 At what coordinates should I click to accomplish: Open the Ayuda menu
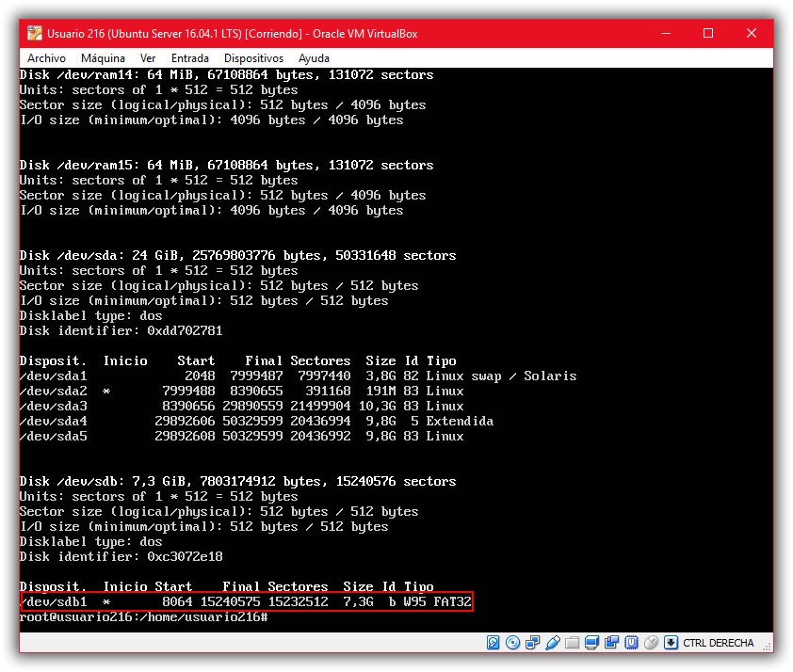[x=314, y=58]
